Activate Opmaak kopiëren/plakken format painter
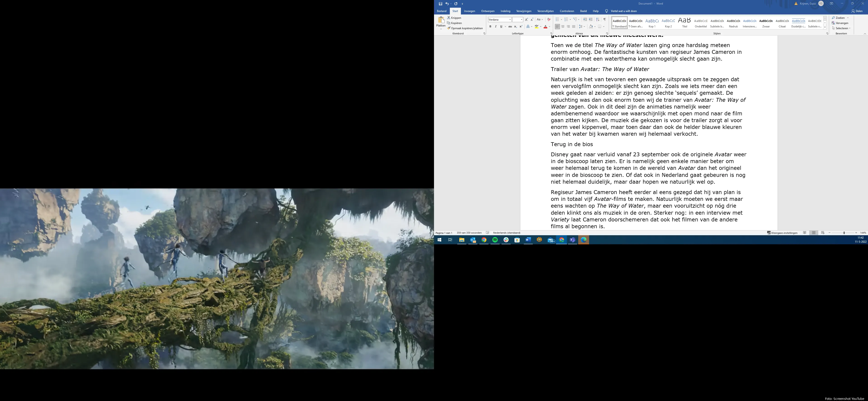Image resolution: width=868 pixels, height=401 pixels. click(465, 28)
